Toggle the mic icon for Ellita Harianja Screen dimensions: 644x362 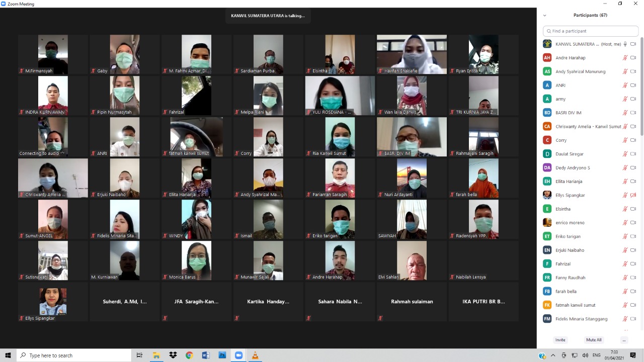coord(625,182)
